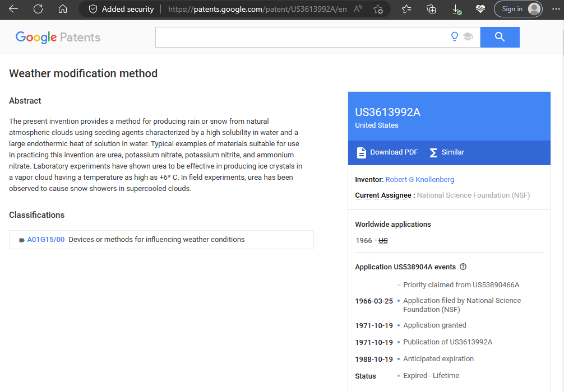The image size is (564, 392).
Task: Click the Worldwide applications heading
Action: pyautogui.click(x=393, y=225)
